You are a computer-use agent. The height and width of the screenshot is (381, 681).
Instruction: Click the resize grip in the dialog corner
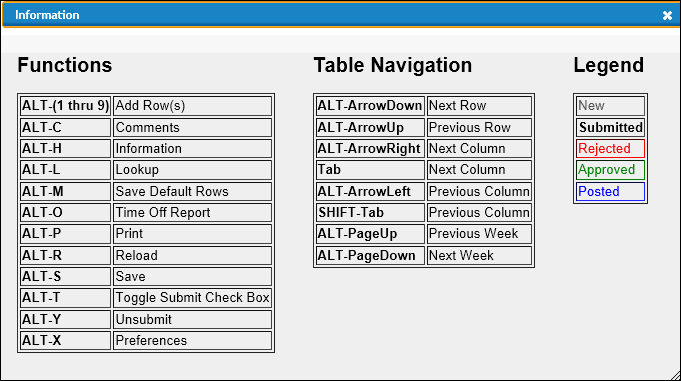(675, 375)
